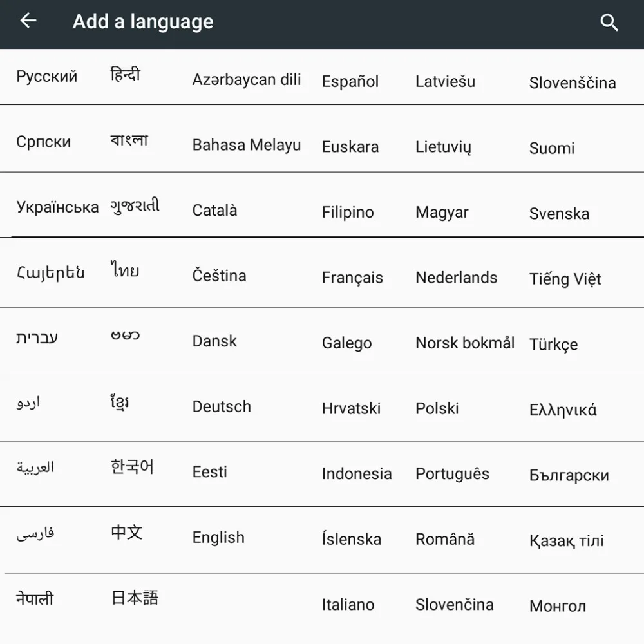Select English language entry

pos(218,537)
